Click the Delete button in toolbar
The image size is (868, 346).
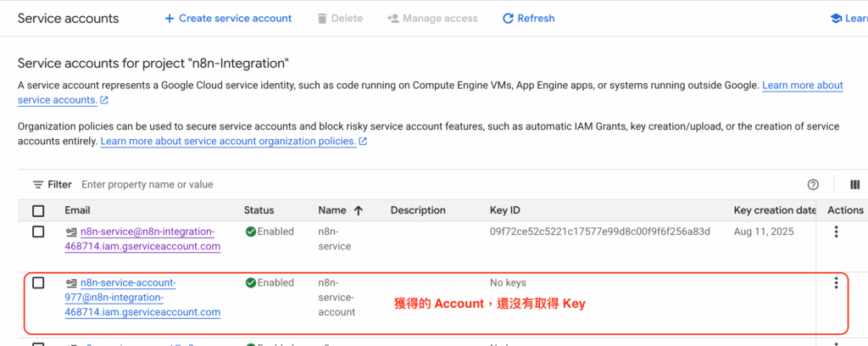(x=340, y=19)
